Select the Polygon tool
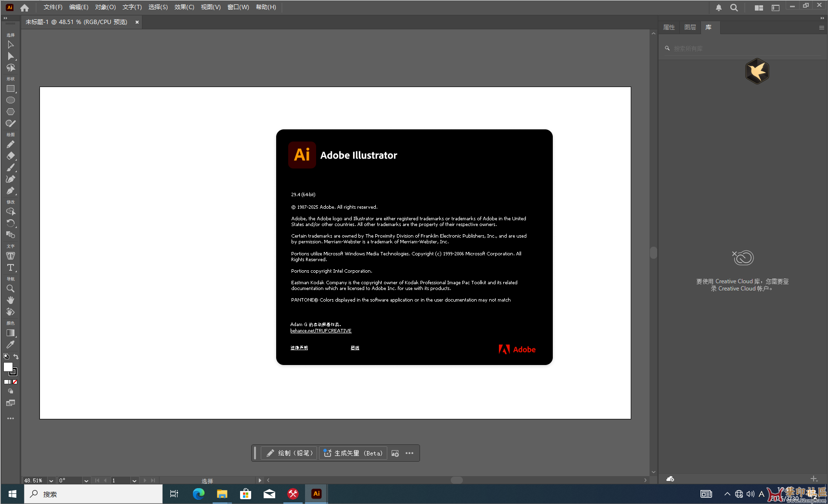The width and height of the screenshot is (828, 504). (x=11, y=112)
